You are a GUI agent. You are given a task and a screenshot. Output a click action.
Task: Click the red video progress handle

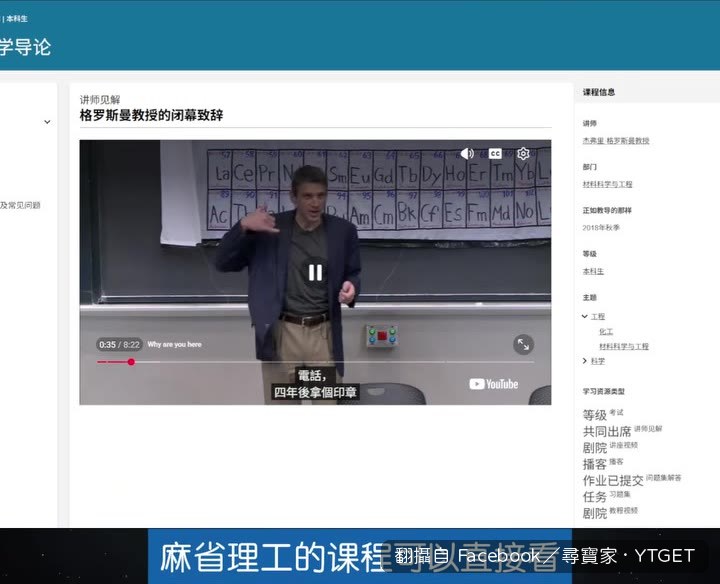click(131, 362)
